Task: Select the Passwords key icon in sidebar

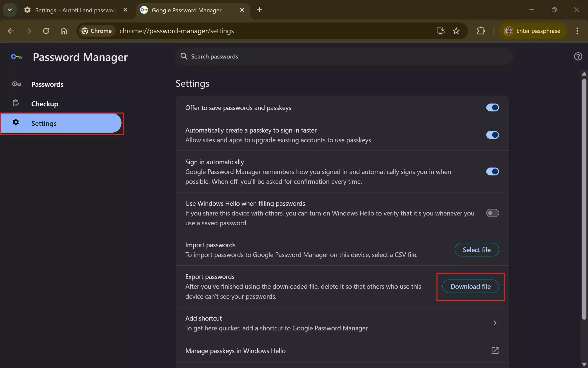Action: pos(16,84)
